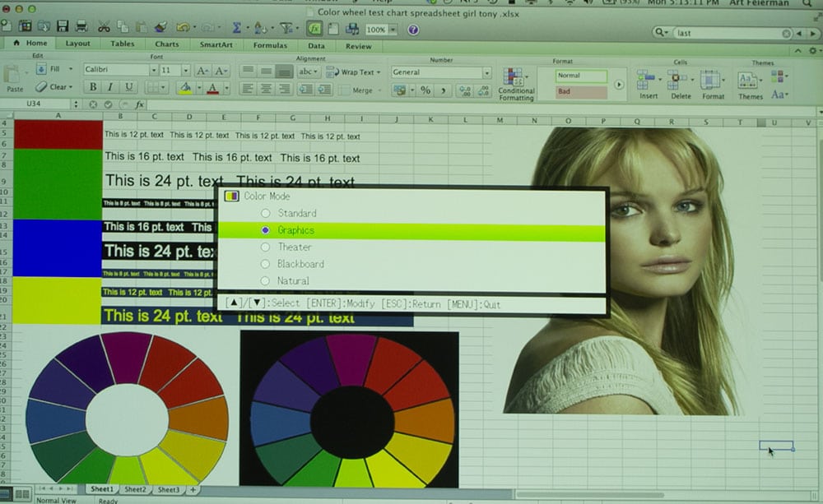Click the formula bar fx icon
Image resolution: width=823 pixels, height=504 pixels.
pos(140,104)
